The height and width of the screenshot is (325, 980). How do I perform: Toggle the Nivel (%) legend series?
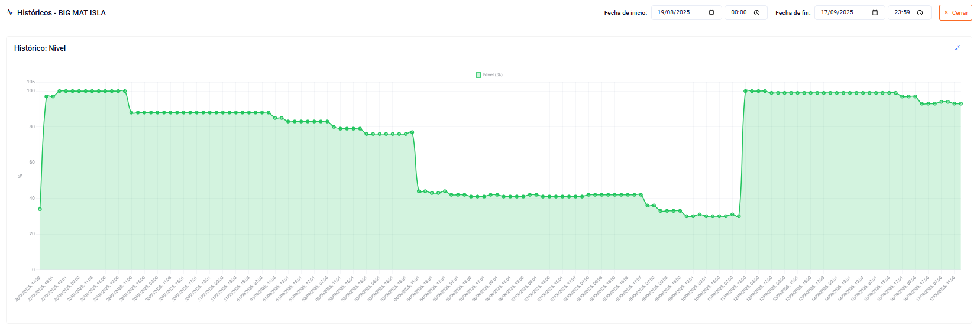point(493,75)
